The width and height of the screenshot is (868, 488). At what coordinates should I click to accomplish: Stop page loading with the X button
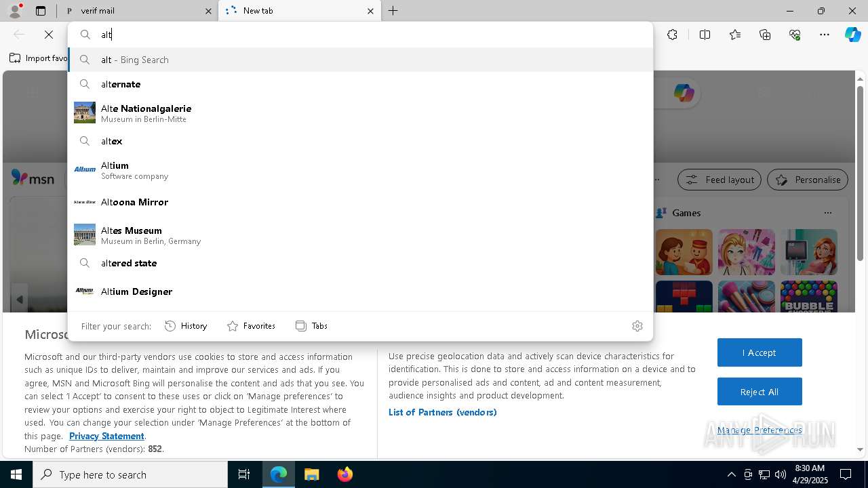pos(49,35)
